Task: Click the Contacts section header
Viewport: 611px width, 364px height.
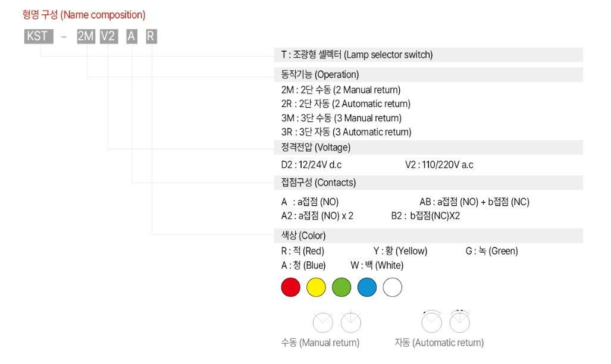Action: pos(428,183)
